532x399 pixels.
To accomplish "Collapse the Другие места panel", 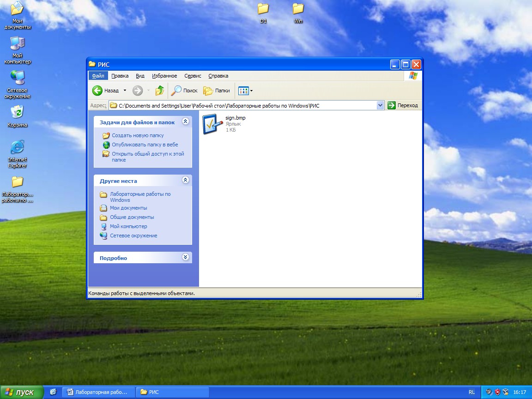I will [185, 180].
